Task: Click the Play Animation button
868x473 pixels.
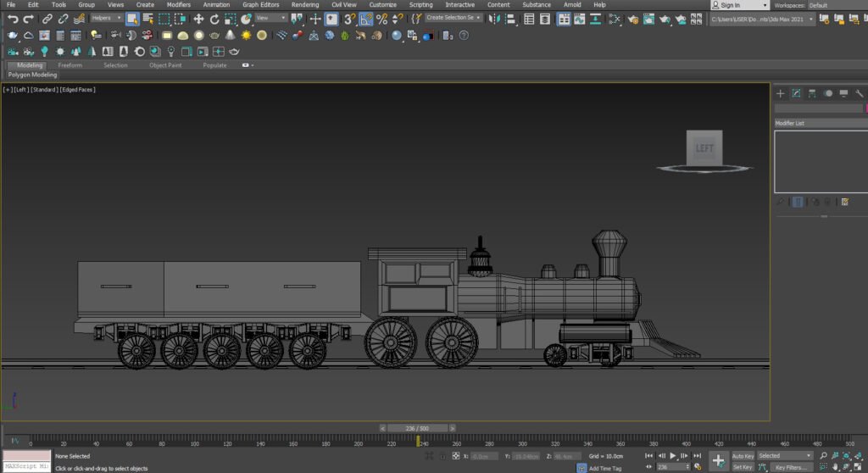Action: [x=674, y=456]
